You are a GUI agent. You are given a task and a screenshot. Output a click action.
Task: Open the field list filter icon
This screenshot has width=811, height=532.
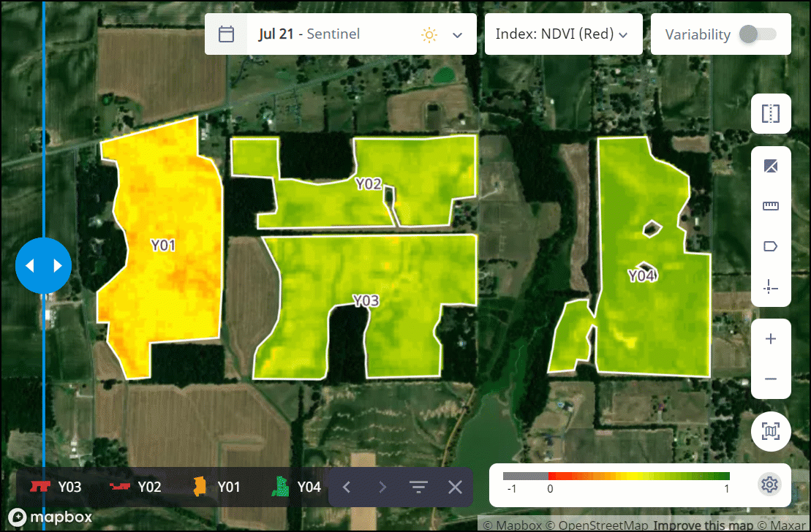click(418, 487)
